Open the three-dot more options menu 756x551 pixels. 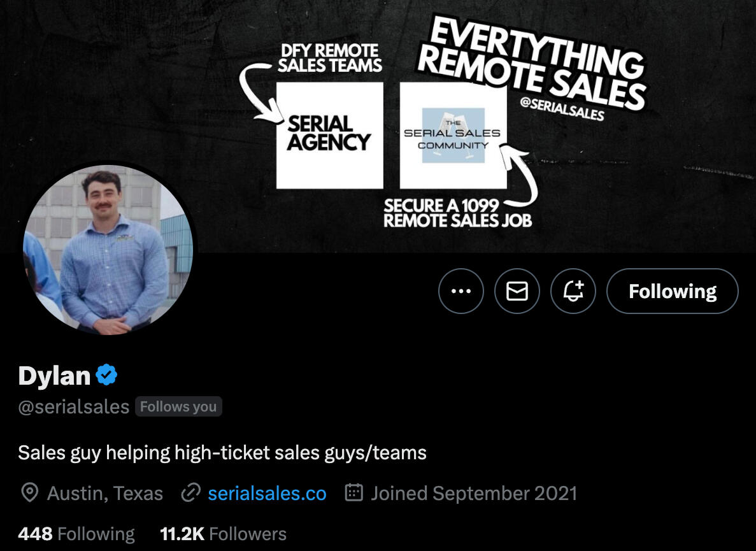tap(460, 291)
